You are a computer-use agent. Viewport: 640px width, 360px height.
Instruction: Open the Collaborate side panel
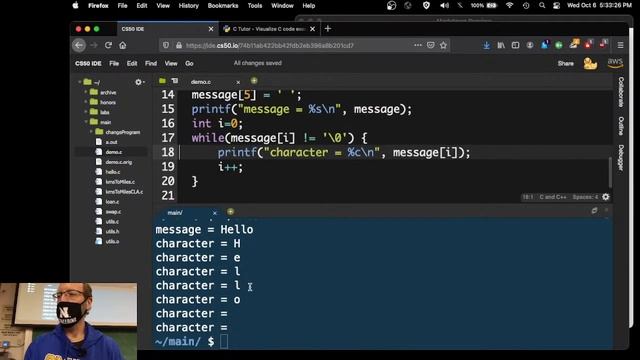click(621, 92)
